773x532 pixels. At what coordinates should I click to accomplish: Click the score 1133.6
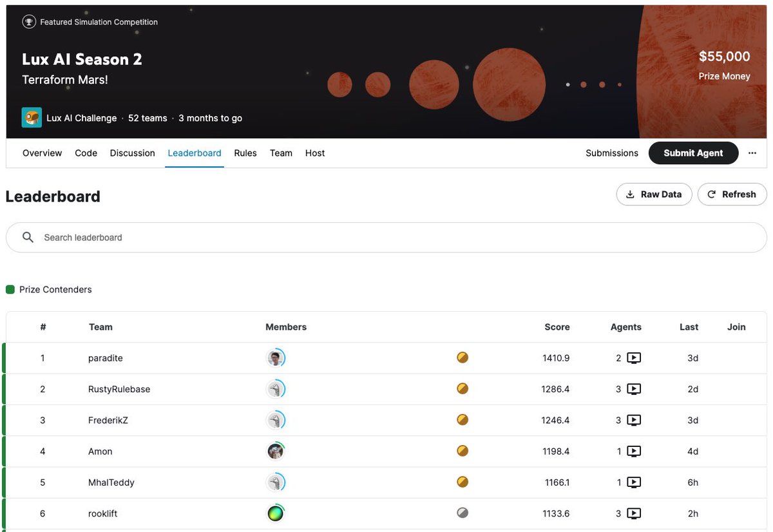click(x=556, y=513)
